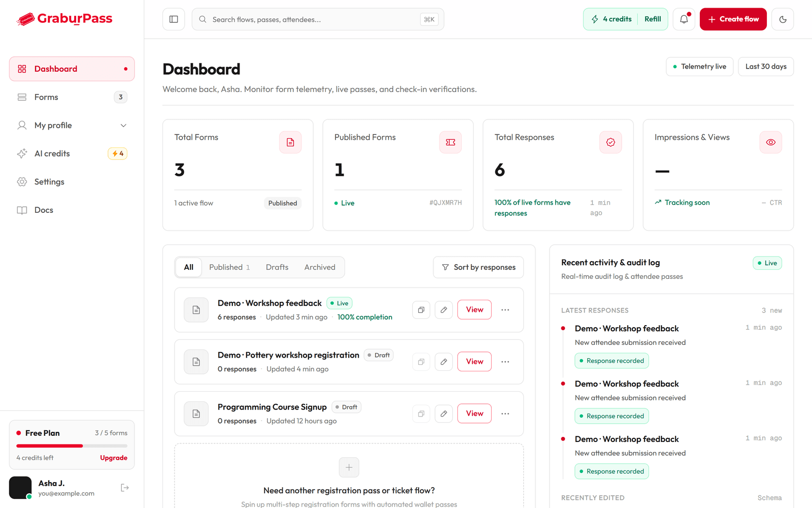Click the Upgrade link in Free Plan
The height and width of the screenshot is (508, 812).
tap(114, 458)
